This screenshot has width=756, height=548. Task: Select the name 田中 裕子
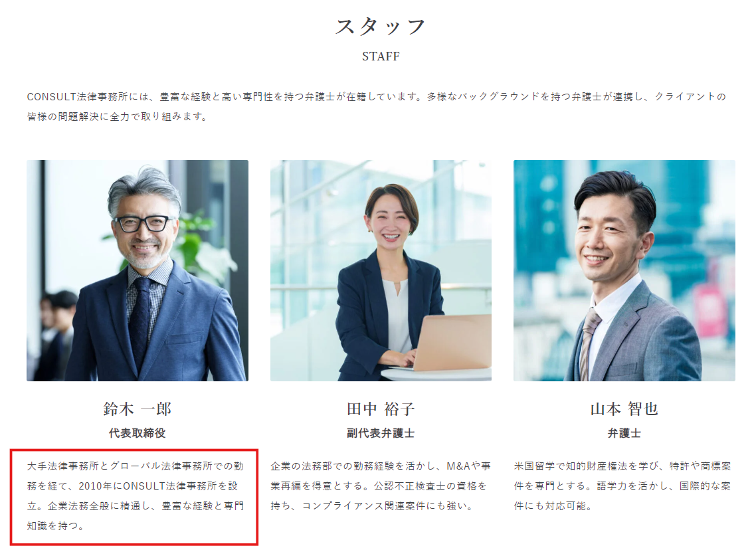[x=381, y=409]
